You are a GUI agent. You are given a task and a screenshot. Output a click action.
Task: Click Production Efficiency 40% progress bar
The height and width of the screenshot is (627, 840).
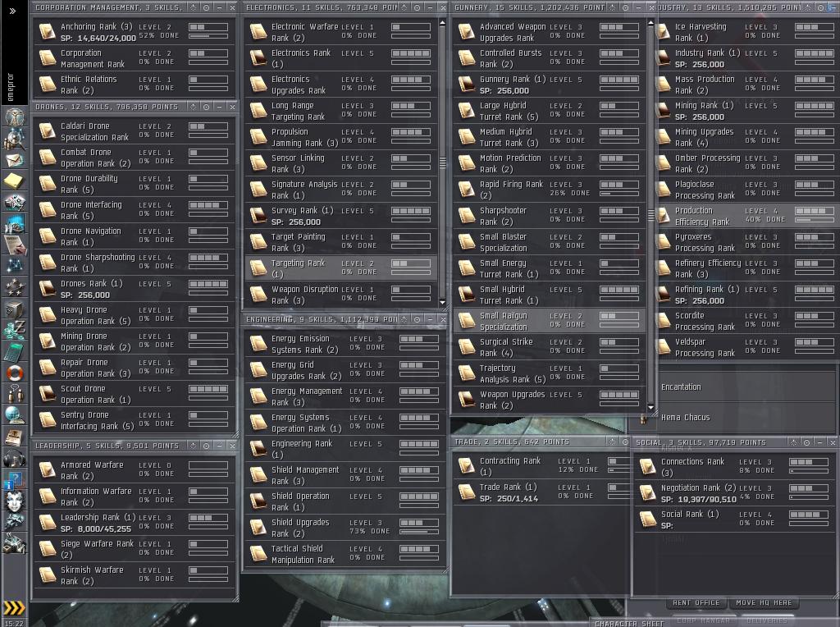pyautogui.click(x=815, y=220)
